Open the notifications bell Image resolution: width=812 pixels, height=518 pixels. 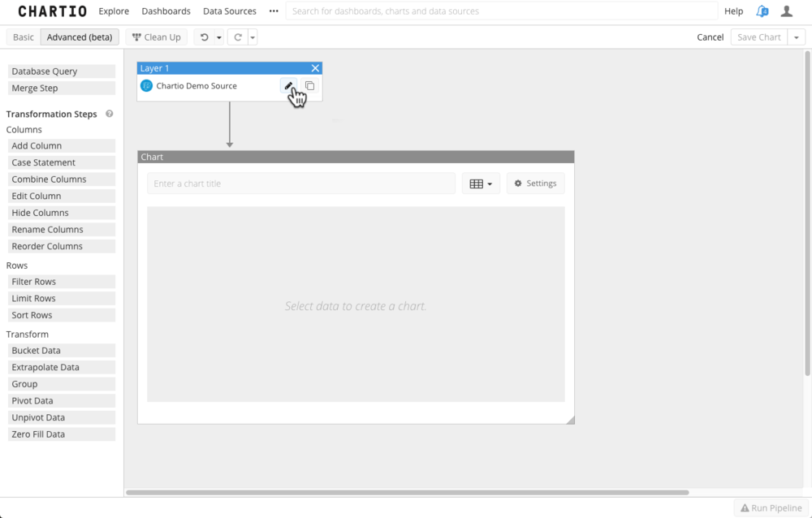(762, 11)
